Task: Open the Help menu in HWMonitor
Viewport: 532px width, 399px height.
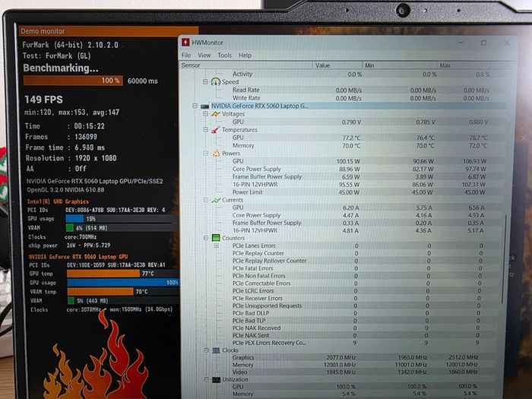Action: (245, 55)
